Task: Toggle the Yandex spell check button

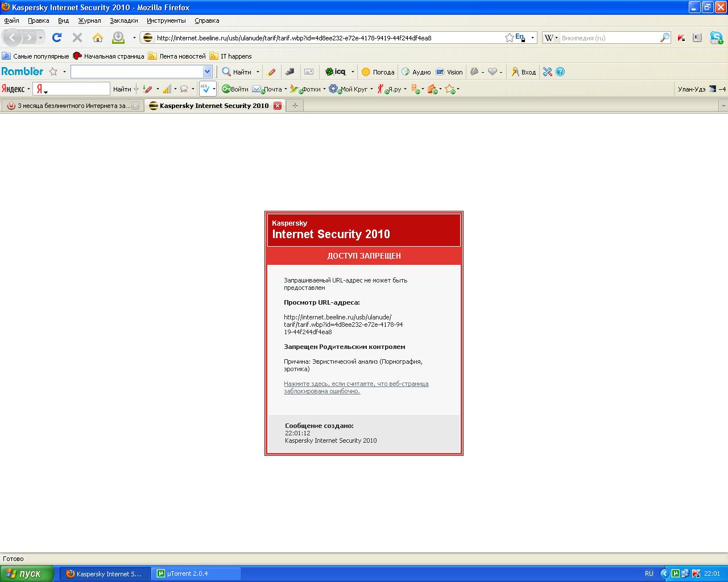Action: pyautogui.click(x=206, y=89)
